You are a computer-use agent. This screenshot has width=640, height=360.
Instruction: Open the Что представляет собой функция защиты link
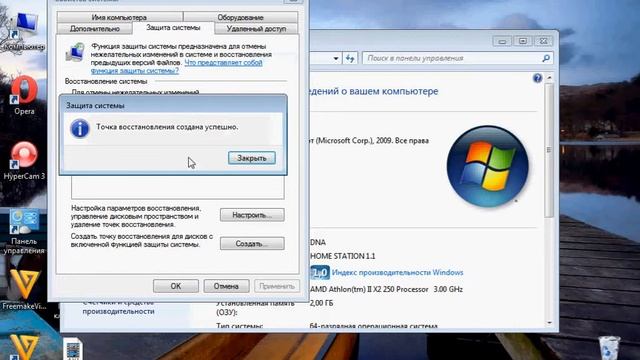(x=177, y=67)
